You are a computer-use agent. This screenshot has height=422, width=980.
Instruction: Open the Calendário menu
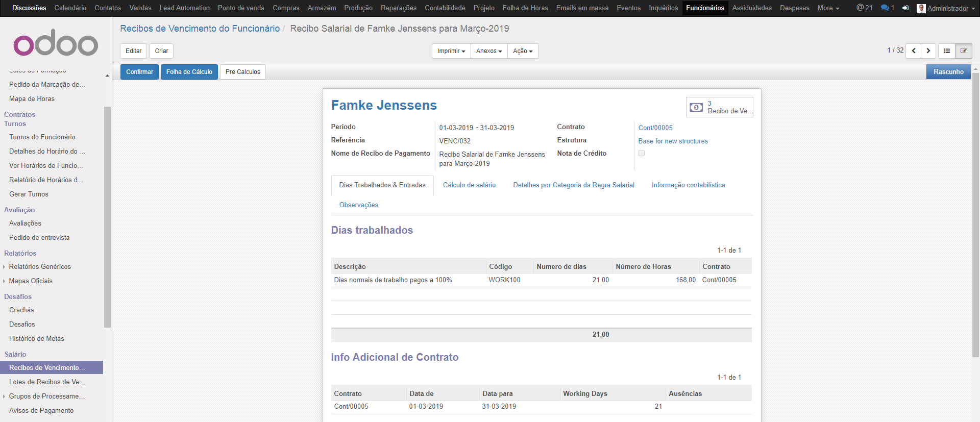pyautogui.click(x=70, y=8)
